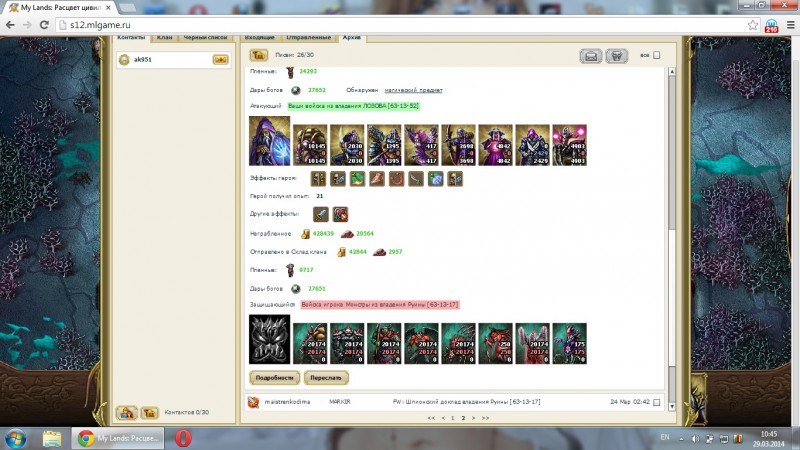This screenshot has height=450, width=800.
Task: Click the message scrollbar up arrow
Action: click(x=672, y=72)
